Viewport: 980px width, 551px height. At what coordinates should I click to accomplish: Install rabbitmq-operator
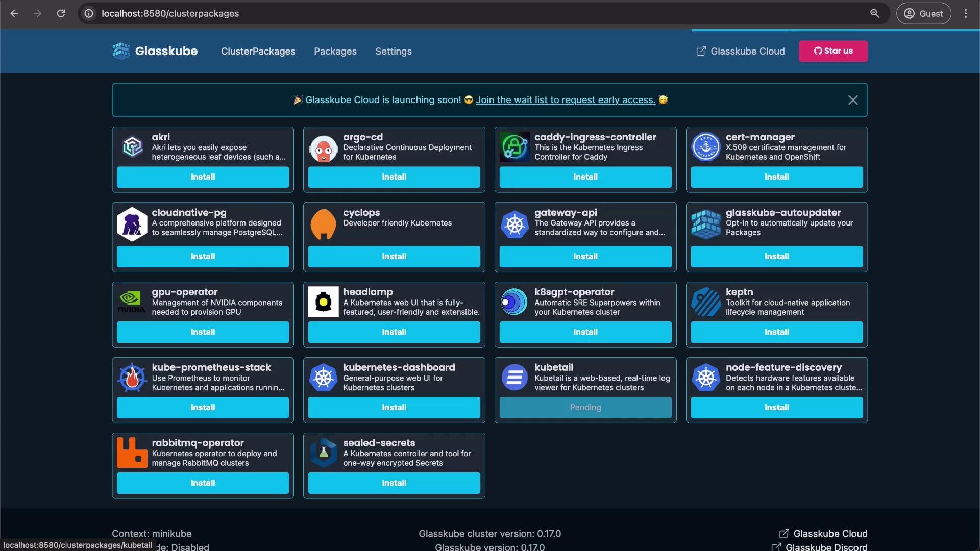coord(203,483)
